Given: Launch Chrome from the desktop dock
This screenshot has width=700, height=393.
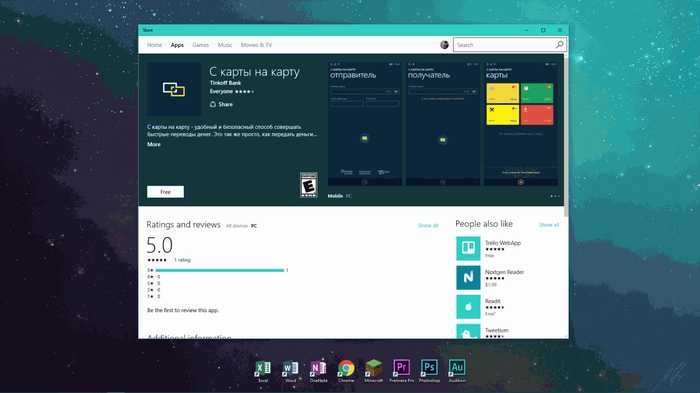Looking at the screenshot, I should click(346, 371).
